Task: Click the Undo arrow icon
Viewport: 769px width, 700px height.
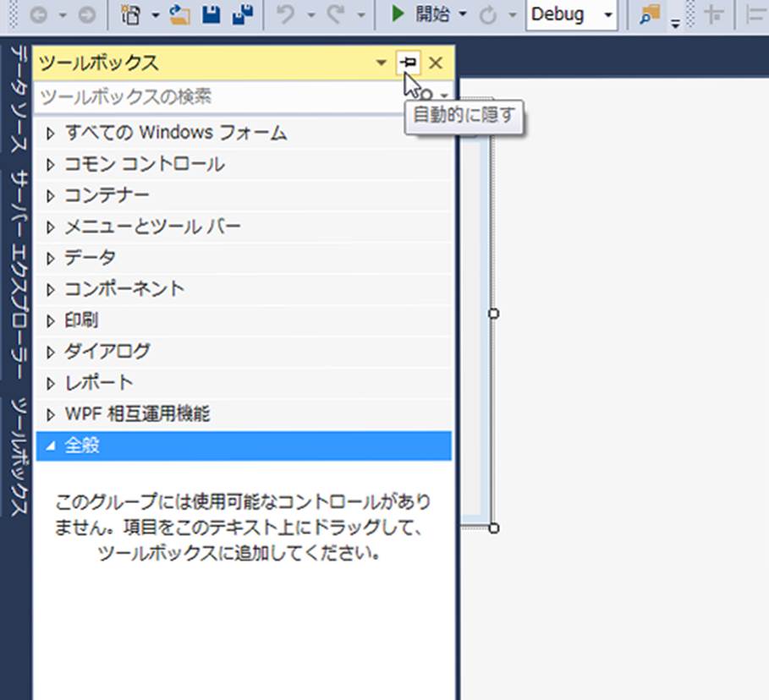Action: coord(285,14)
